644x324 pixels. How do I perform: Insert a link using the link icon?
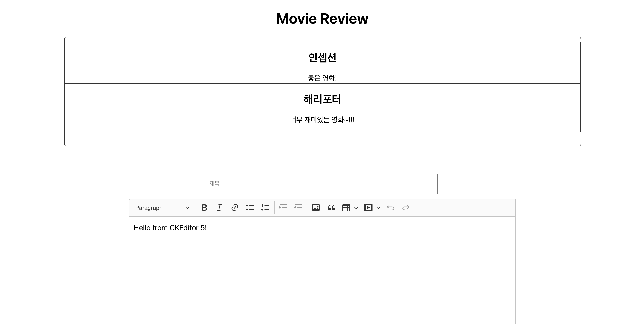tap(234, 208)
